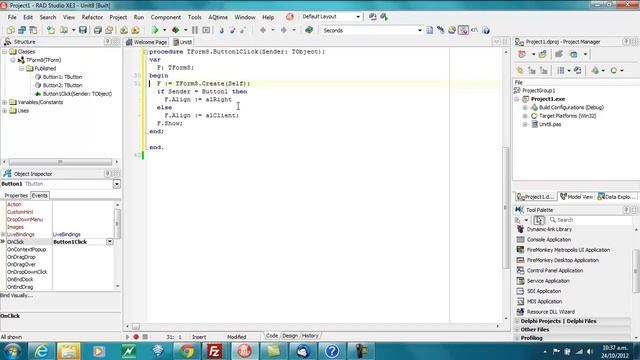Click the red globe icon after Help menu
640x360 pixels.
(290, 17)
